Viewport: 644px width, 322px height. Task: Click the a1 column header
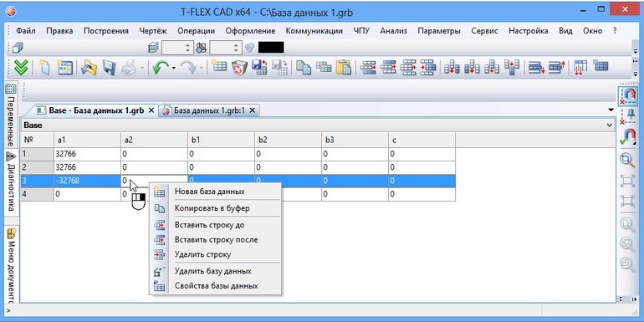[87, 140]
